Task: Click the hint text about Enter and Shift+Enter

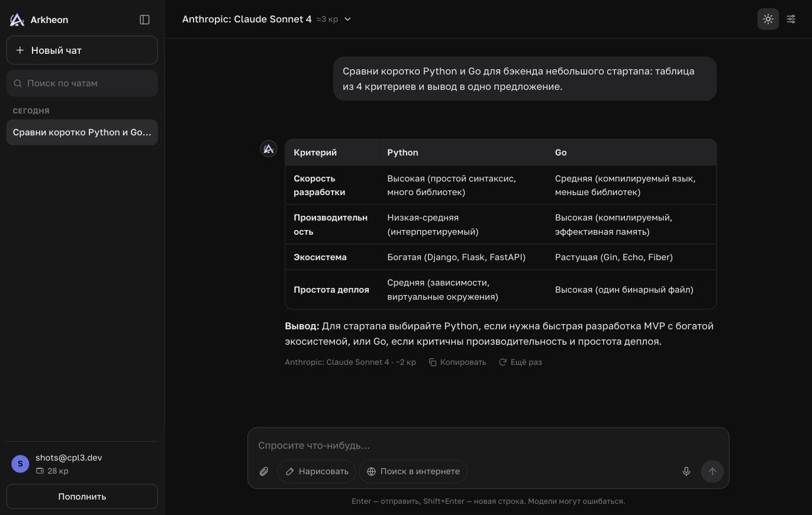Action: click(x=488, y=501)
